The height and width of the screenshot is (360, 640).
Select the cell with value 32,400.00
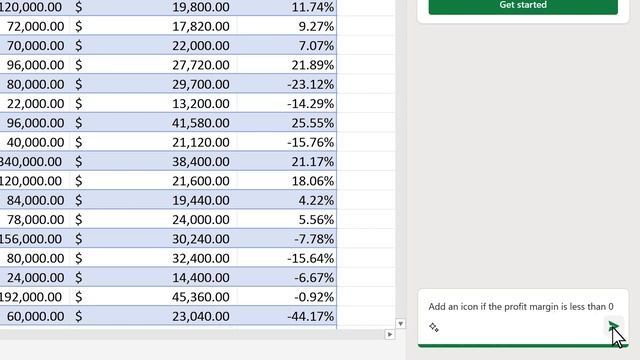153,258
